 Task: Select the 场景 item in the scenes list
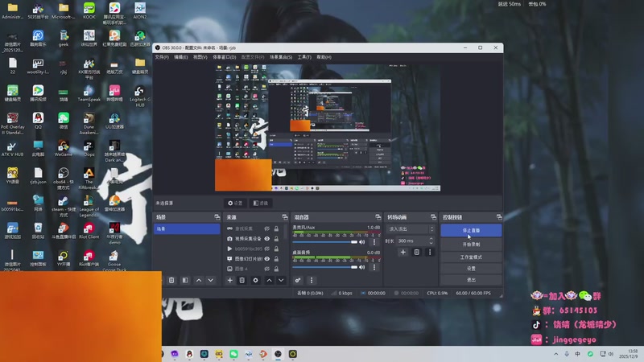pos(187,228)
